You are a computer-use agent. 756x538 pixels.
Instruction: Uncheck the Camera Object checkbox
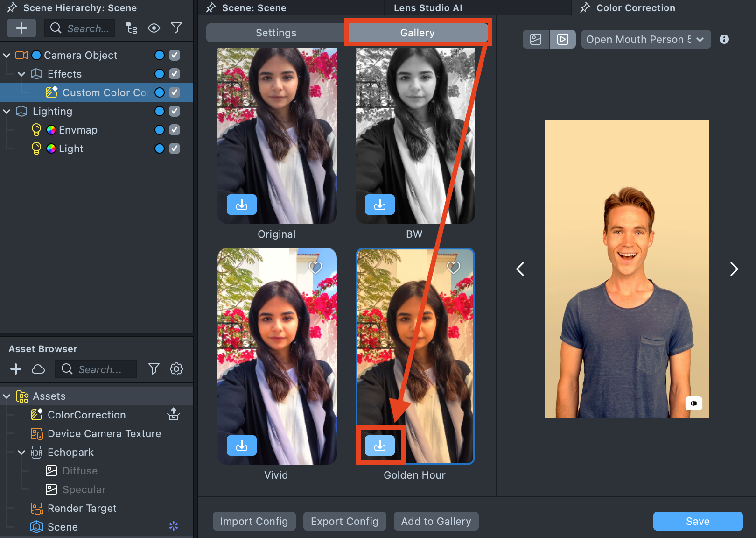tap(175, 55)
